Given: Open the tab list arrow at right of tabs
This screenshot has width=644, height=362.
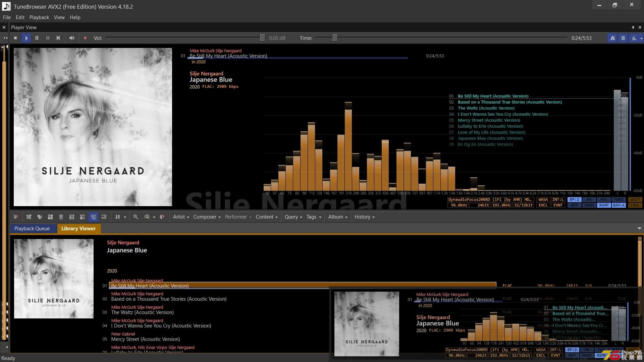Looking at the screenshot, I should point(639,229).
